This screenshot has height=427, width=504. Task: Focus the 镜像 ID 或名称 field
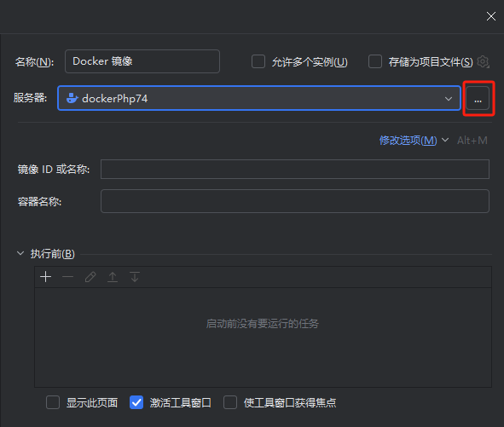click(295, 169)
